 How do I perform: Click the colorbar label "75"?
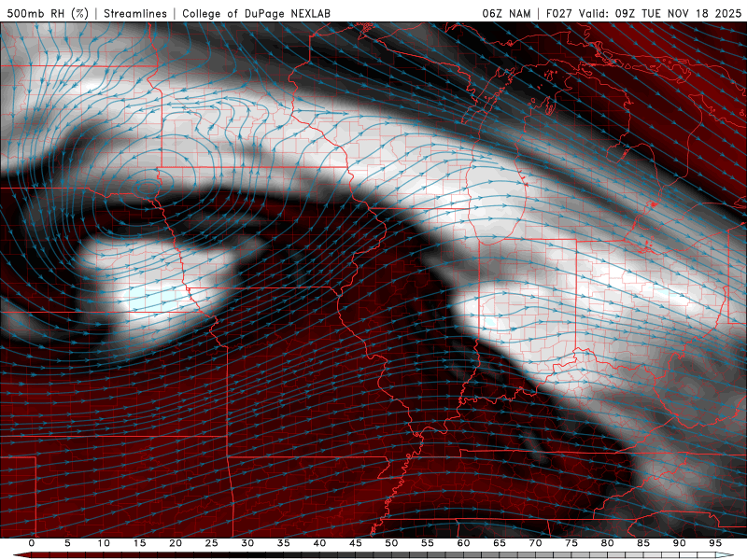coord(571,543)
